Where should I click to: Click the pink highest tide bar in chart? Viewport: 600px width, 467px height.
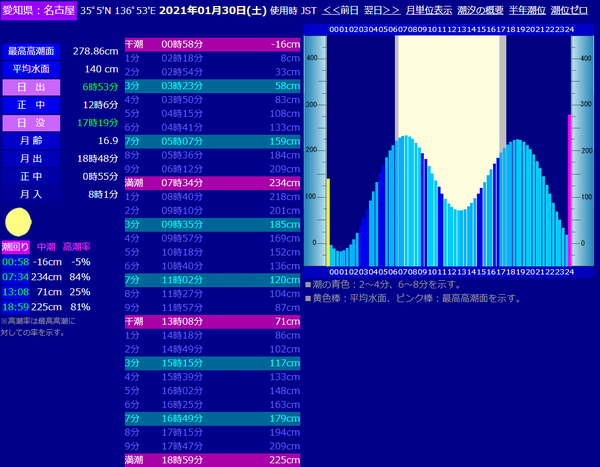click(x=569, y=190)
